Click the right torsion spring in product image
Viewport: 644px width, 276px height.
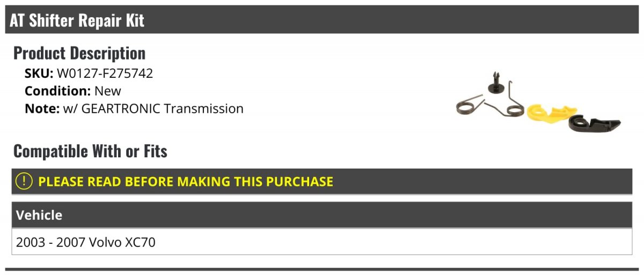[x=510, y=102]
